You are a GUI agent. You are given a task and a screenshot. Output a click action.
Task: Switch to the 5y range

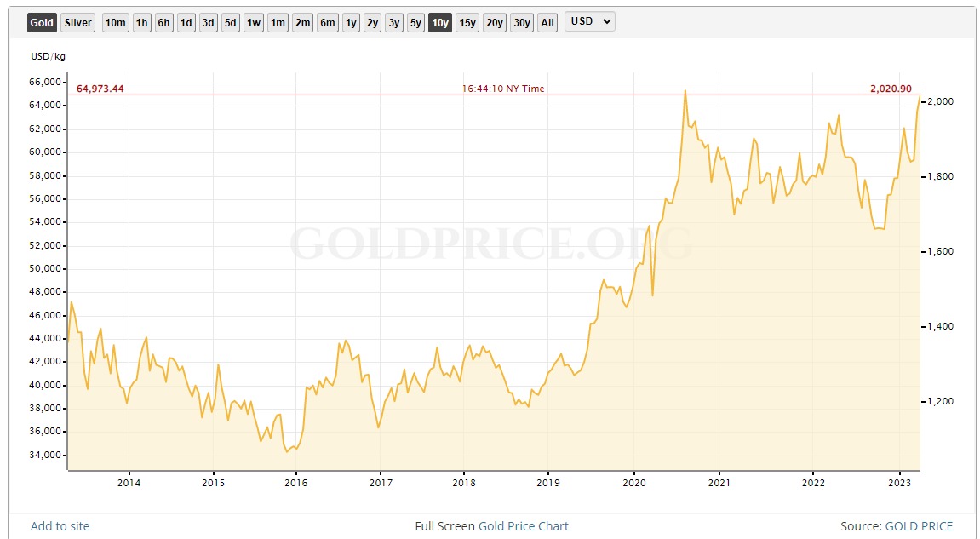415,22
